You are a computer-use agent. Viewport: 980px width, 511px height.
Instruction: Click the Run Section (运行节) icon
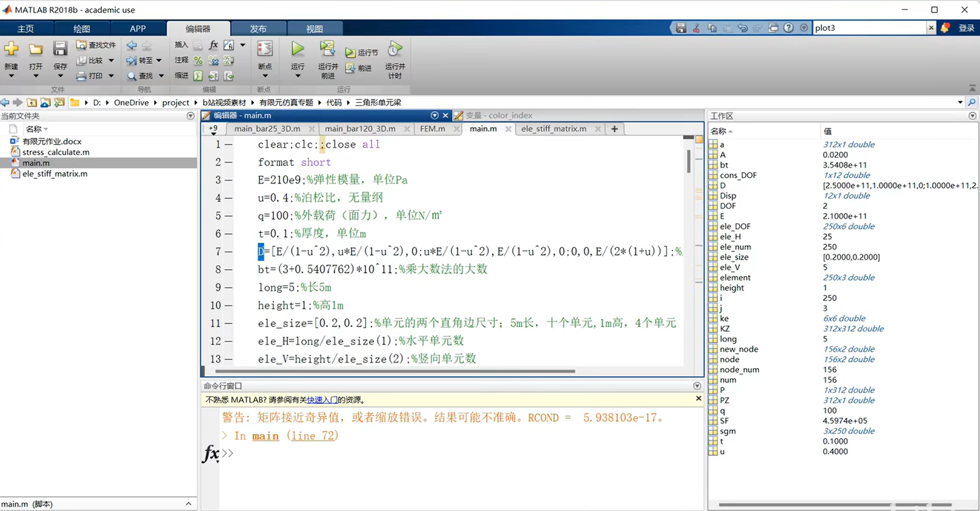coord(350,52)
